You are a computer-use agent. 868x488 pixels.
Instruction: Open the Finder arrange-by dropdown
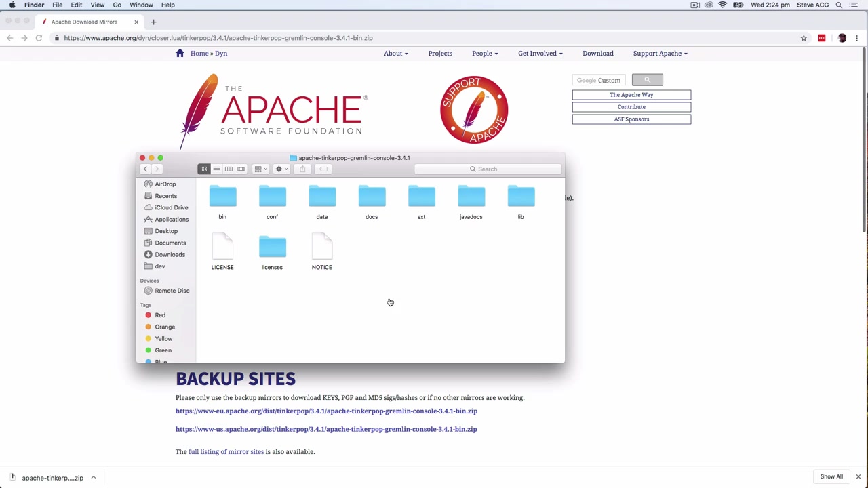(x=260, y=169)
